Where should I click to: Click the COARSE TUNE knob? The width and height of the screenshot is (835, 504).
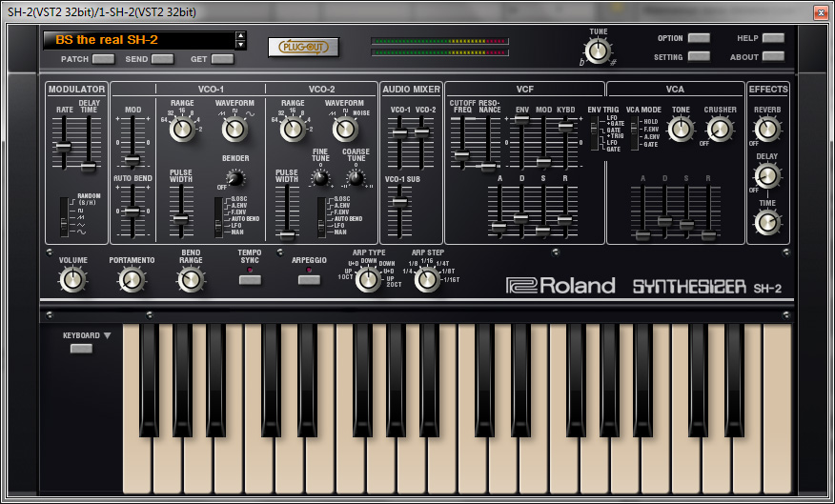(x=356, y=178)
